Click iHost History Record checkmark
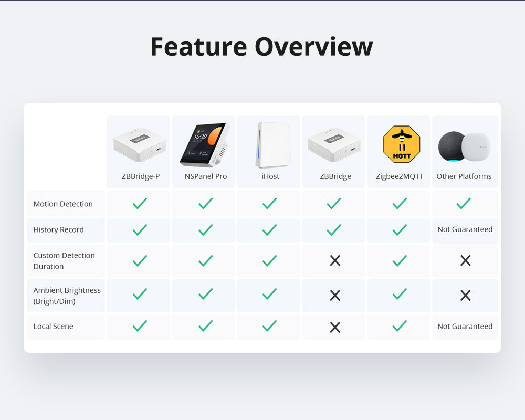This screenshot has height=420, width=525. (269, 230)
